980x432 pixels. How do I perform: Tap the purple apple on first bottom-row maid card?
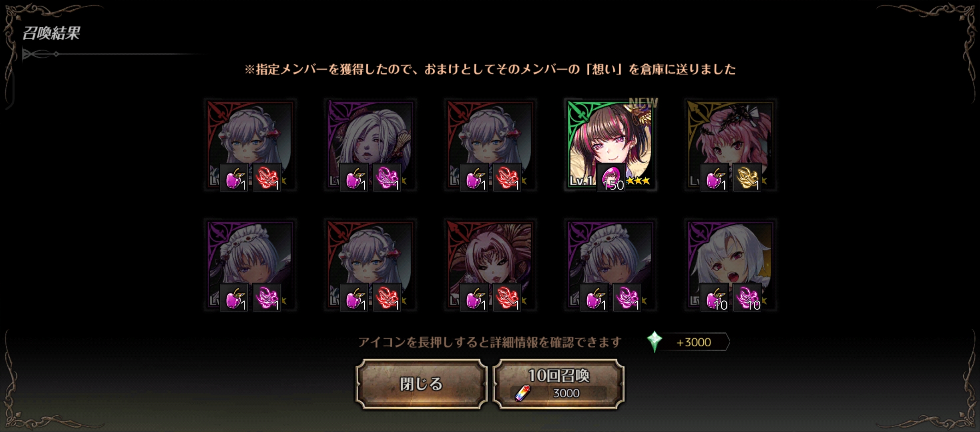pos(234,298)
